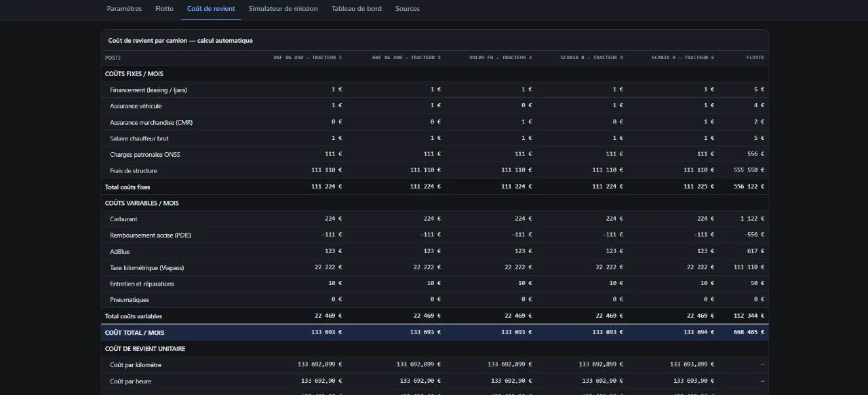The height and width of the screenshot is (395, 868).
Task: Click the Flotte column header
Action: [755, 58]
